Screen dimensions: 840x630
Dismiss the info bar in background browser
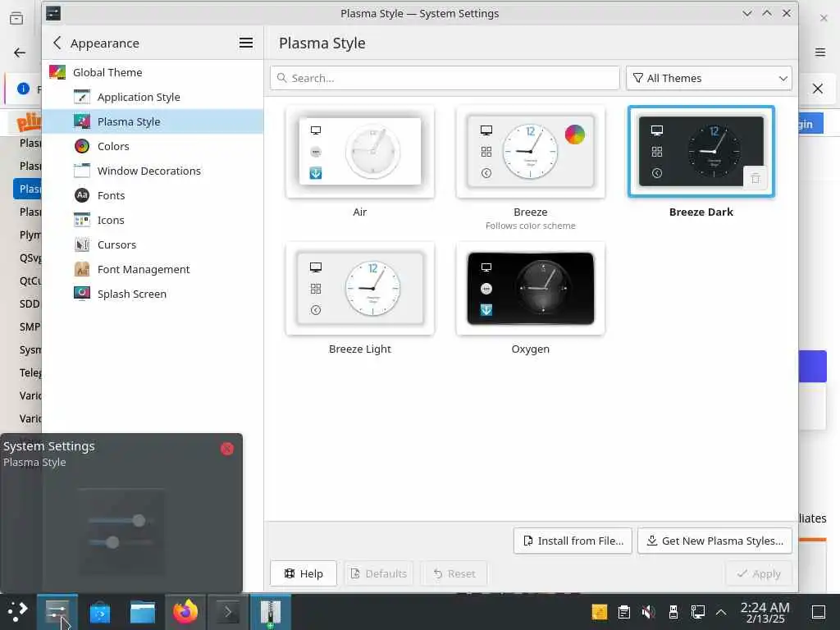click(818, 89)
